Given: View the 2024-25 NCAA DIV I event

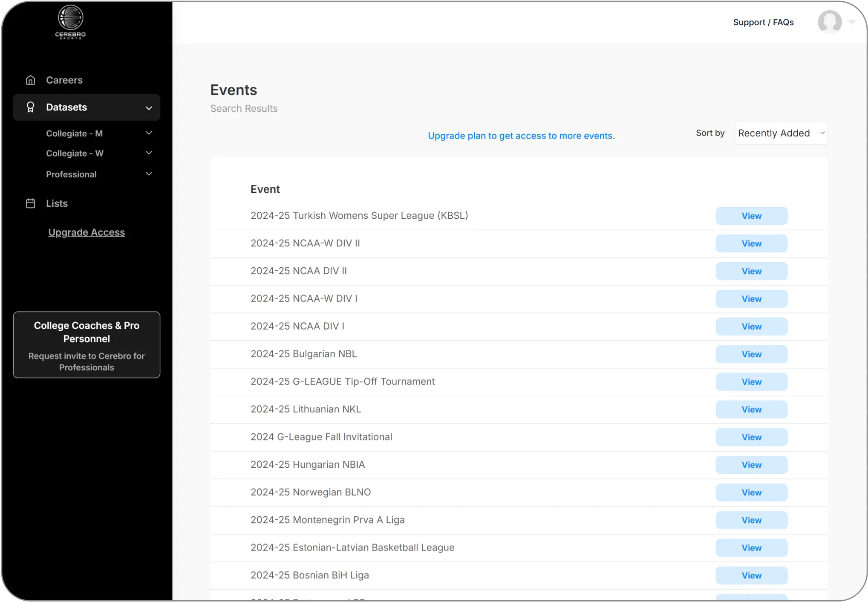Looking at the screenshot, I should 751,327.
